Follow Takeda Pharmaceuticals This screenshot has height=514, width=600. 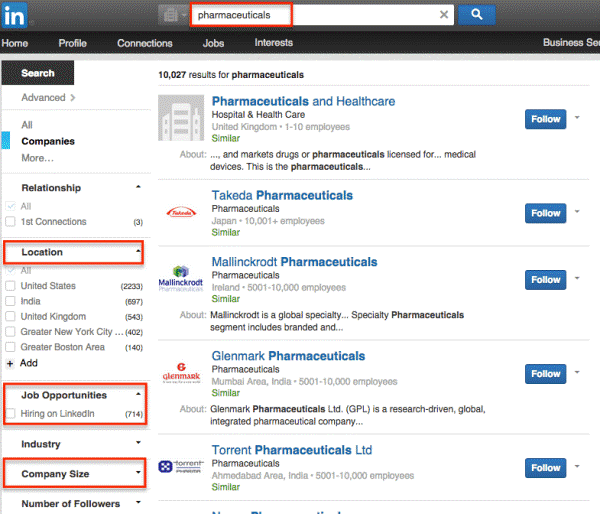545,213
